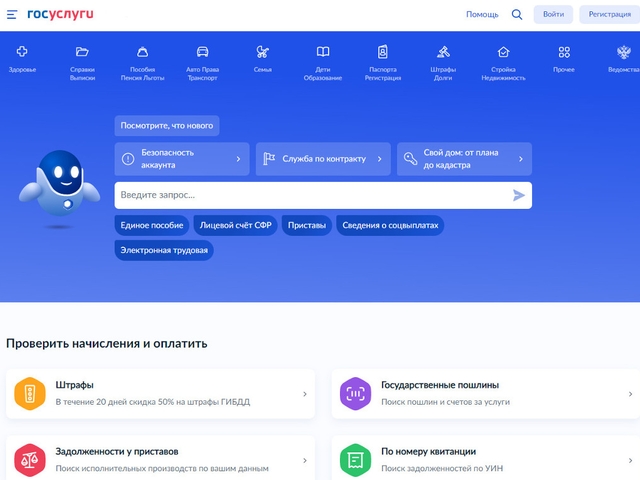Viewport: 640px width, 480px height.
Task: Open Государственные пошлины card chevron
Action: tap(631, 394)
